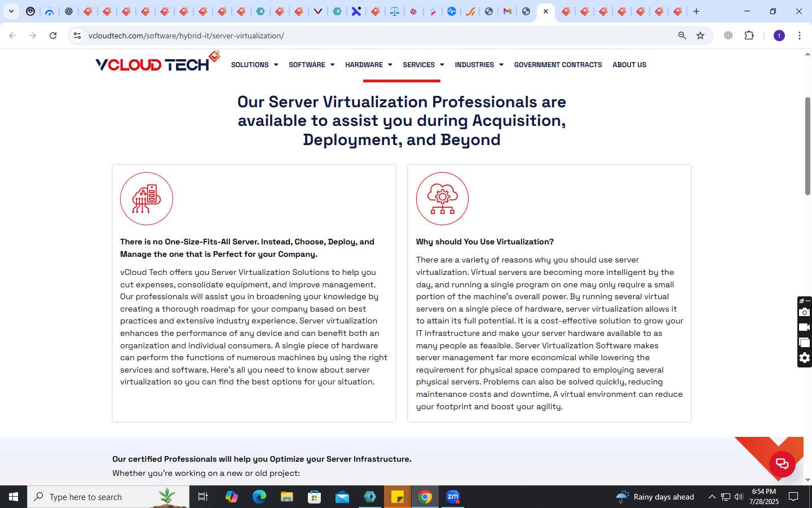Open notifications action center
This screenshot has height=508, width=812.
tap(793, 497)
